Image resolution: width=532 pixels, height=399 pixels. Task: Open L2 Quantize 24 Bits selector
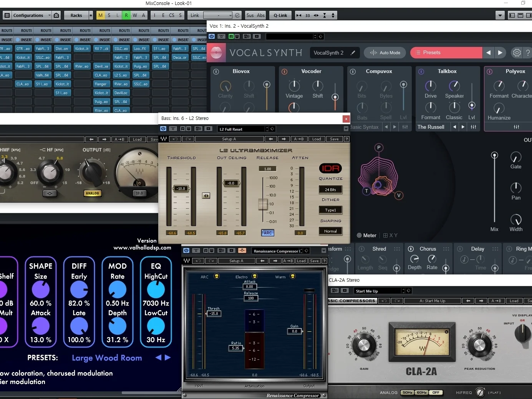pyautogui.click(x=330, y=190)
